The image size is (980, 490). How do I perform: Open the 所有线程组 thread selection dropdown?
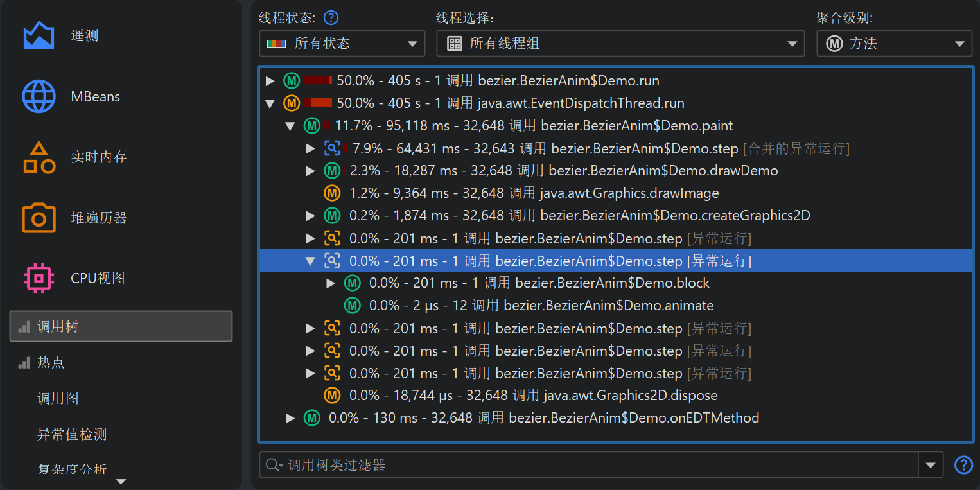pyautogui.click(x=620, y=44)
